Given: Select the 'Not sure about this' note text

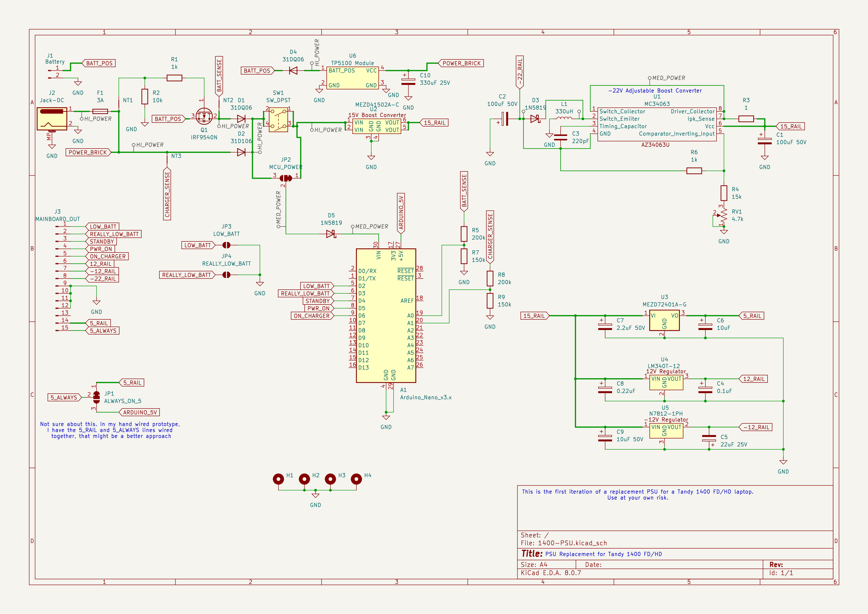Looking at the screenshot, I should 110,430.
